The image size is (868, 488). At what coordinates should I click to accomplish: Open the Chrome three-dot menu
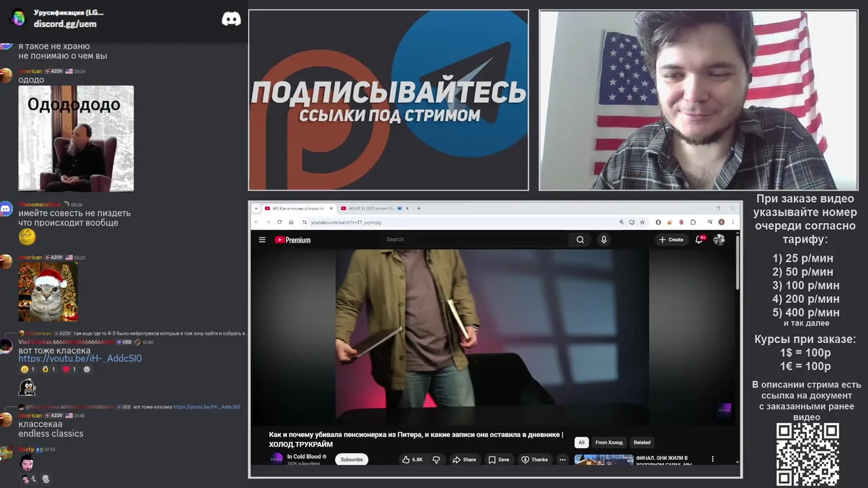click(732, 222)
